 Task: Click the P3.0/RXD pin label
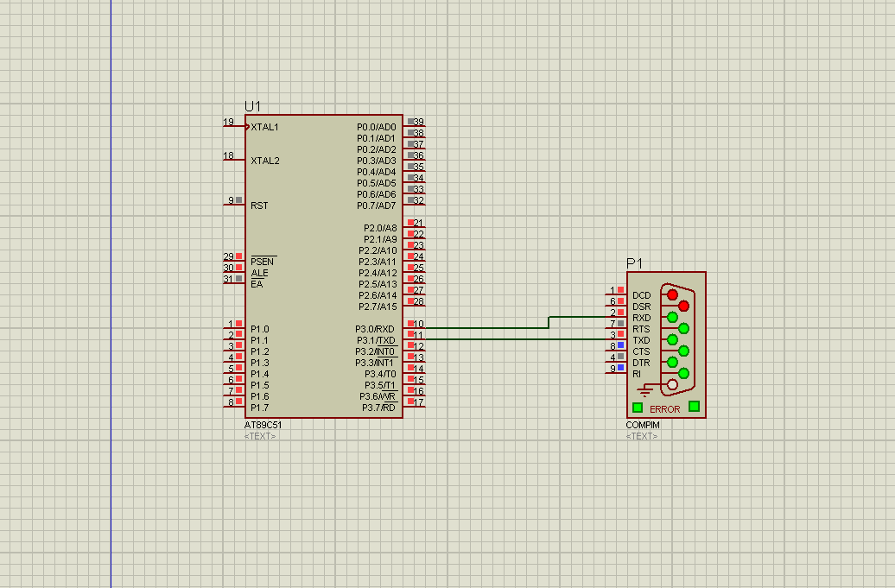click(x=374, y=329)
